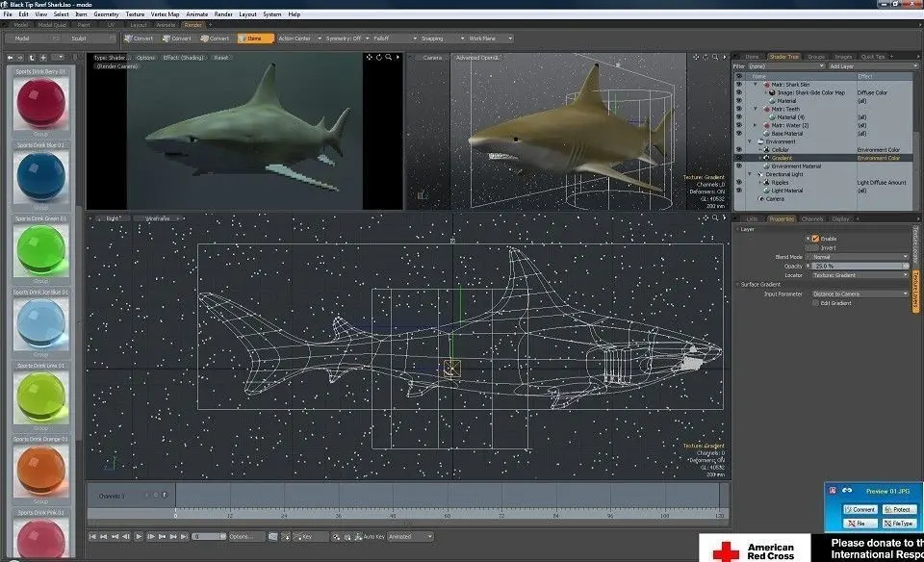Start timeline playback with the Play button
924x562 pixels.
pyautogui.click(x=139, y=537)
